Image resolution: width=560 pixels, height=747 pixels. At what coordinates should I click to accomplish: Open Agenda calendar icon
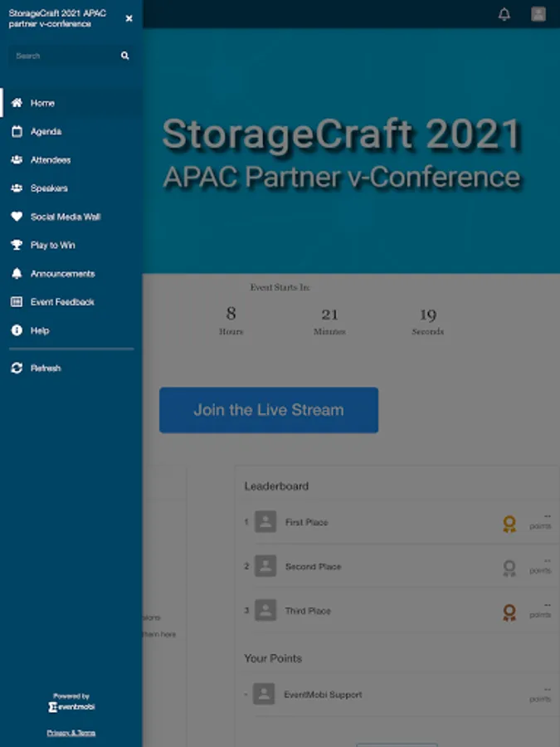click(17, 131)
